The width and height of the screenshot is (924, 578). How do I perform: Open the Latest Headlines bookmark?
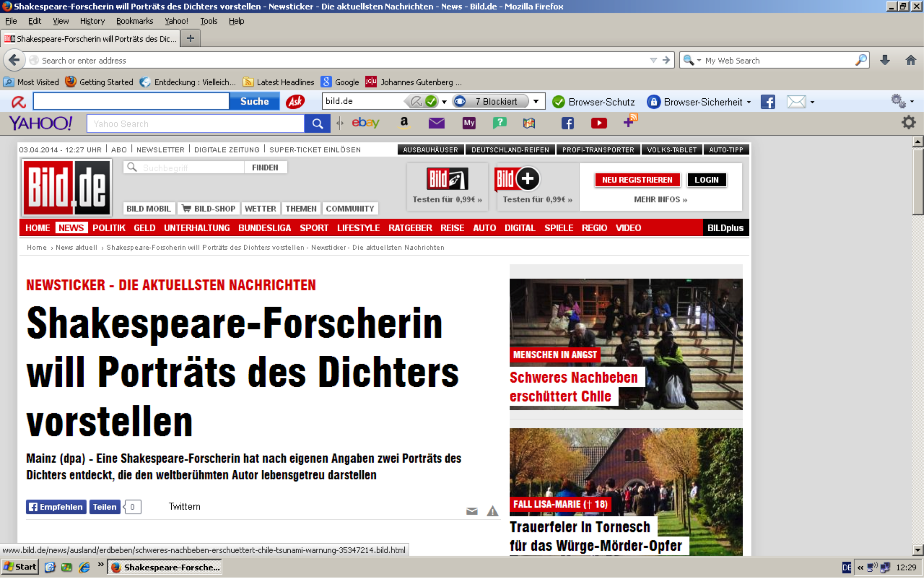point(279,82)
